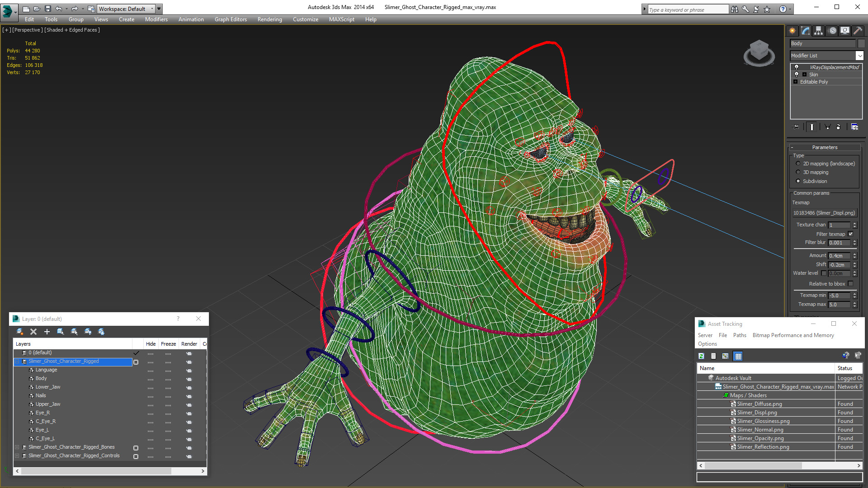The height and width of the screenshot is (488, 868).
Task: Collapse the Slimer_Ghost_Character_Rigged layer
Action: click(x=17, y=361)
